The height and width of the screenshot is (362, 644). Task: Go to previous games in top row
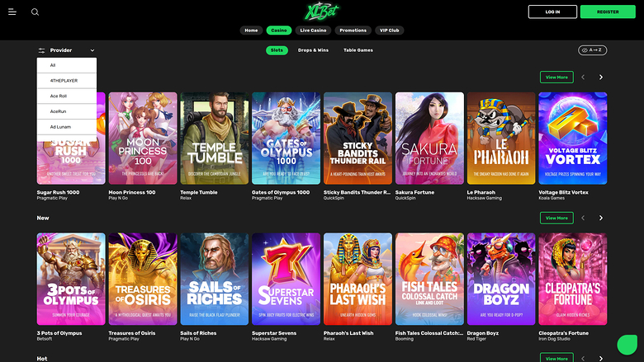click(583, 77)
